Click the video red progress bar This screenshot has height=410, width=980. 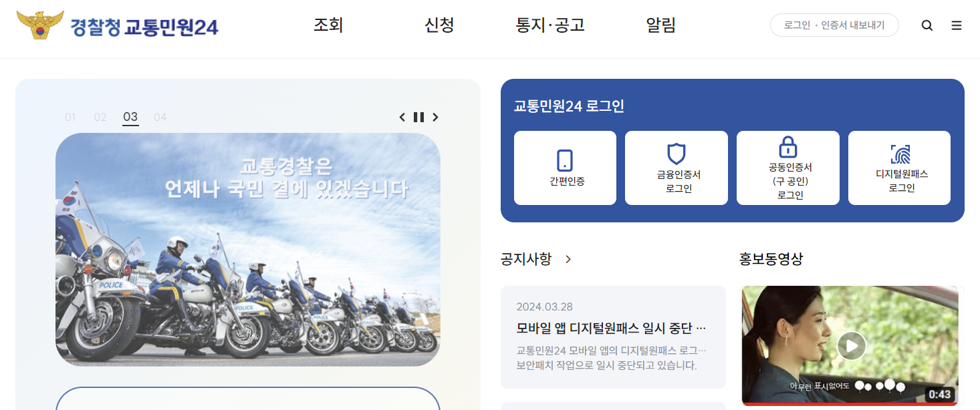pyautogui.click(x=850, y=404)
